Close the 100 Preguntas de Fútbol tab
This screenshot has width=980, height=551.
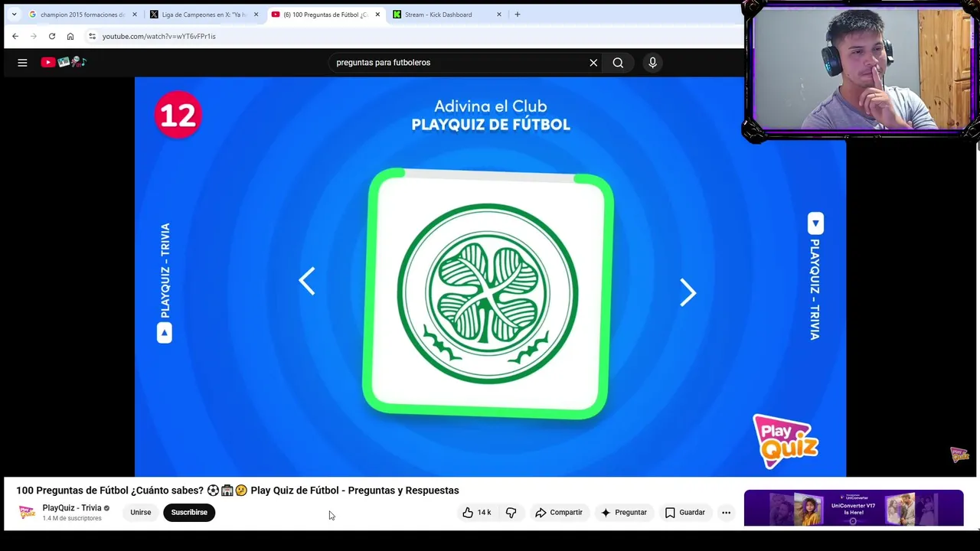coord(377,15)
